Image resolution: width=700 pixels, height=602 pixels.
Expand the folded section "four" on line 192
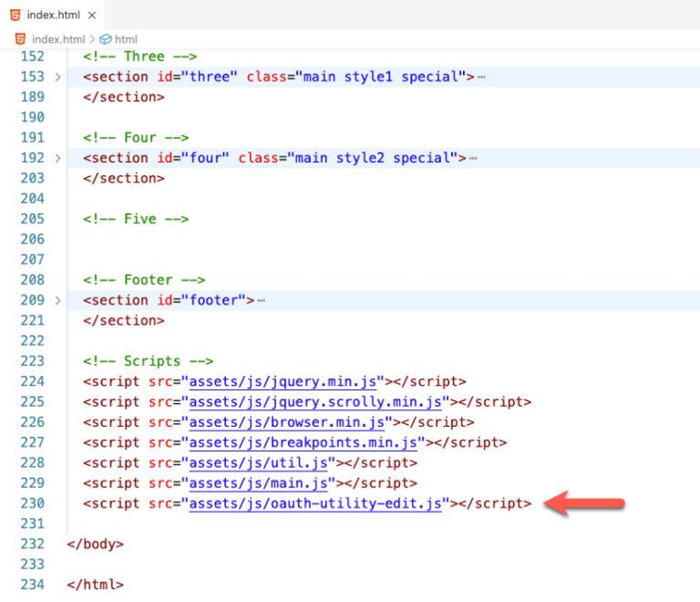tap(57, 159)
